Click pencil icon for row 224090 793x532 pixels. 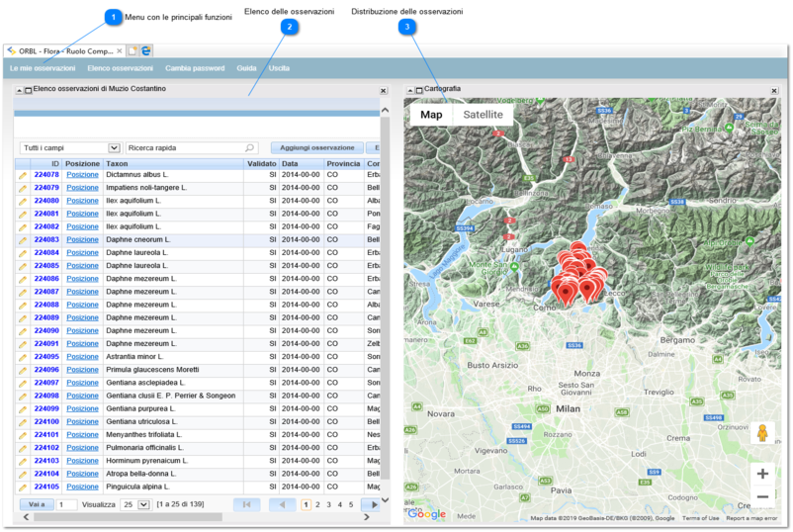pos(23,331)
